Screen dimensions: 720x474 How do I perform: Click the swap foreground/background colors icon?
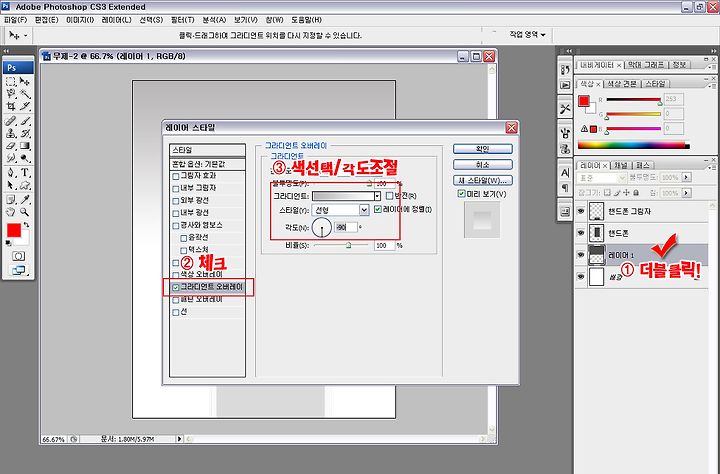click(x=27, y=225)
